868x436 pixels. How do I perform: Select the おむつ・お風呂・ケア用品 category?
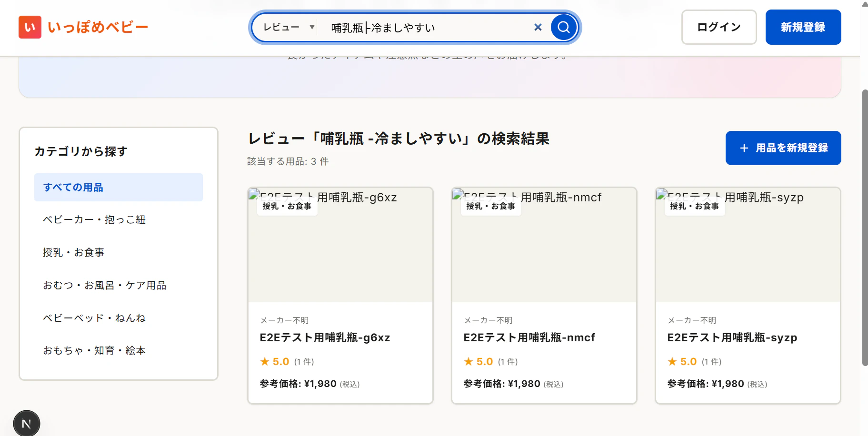click(119, 285)
